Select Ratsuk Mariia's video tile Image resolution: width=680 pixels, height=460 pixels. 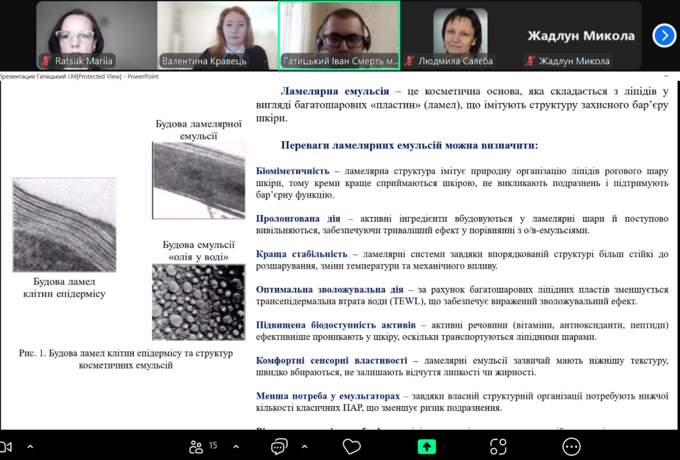[96, 34]
